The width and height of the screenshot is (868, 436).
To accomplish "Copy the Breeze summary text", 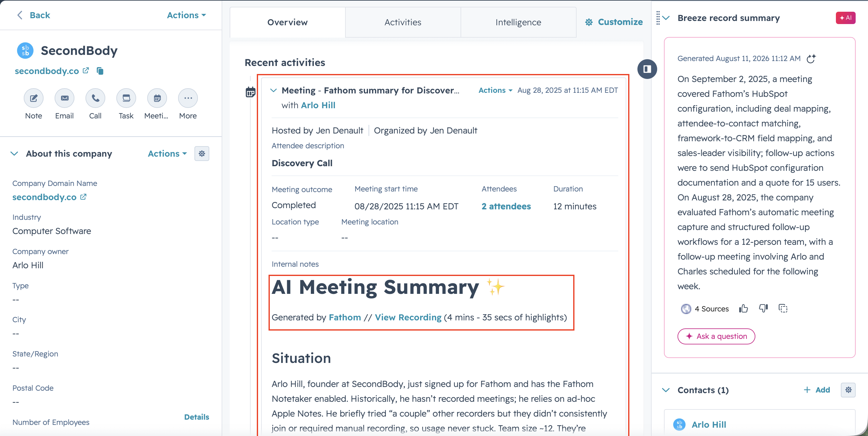I will tap(783, 308).
